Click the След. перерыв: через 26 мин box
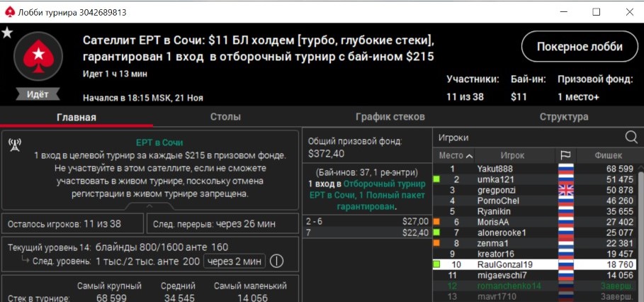This screenshot has height=302, width=644. click(222, 224)
